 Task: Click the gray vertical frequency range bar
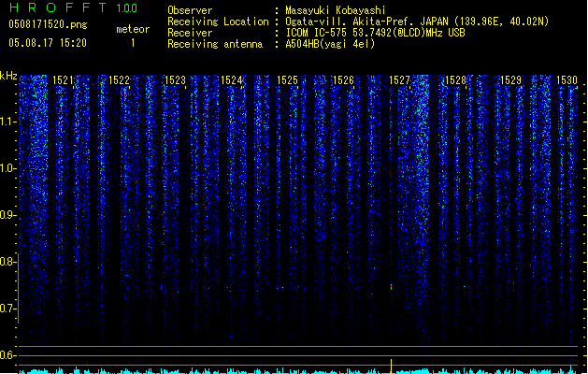pyautogui.click(x=18, y=288)
